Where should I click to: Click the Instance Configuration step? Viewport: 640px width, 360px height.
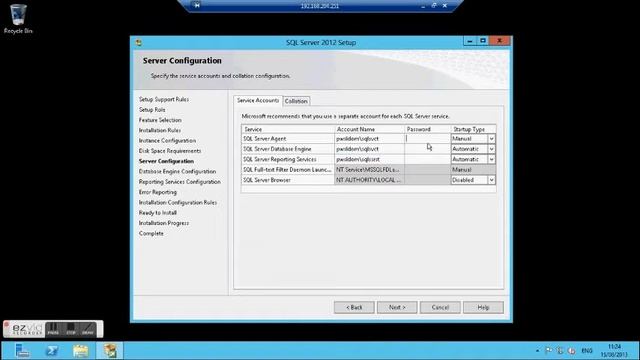(x=167, y=140)
